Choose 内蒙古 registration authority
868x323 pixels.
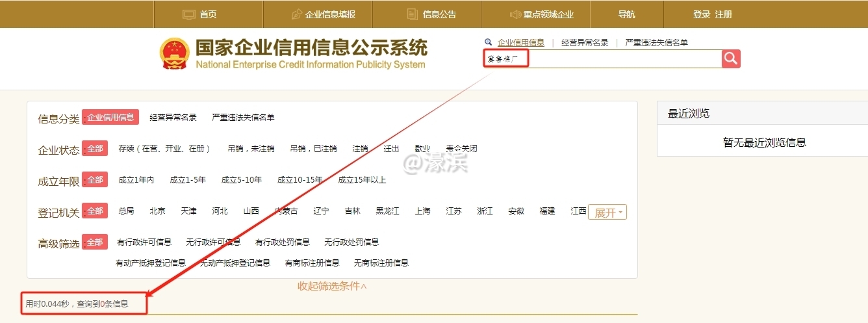pos(286,211)
